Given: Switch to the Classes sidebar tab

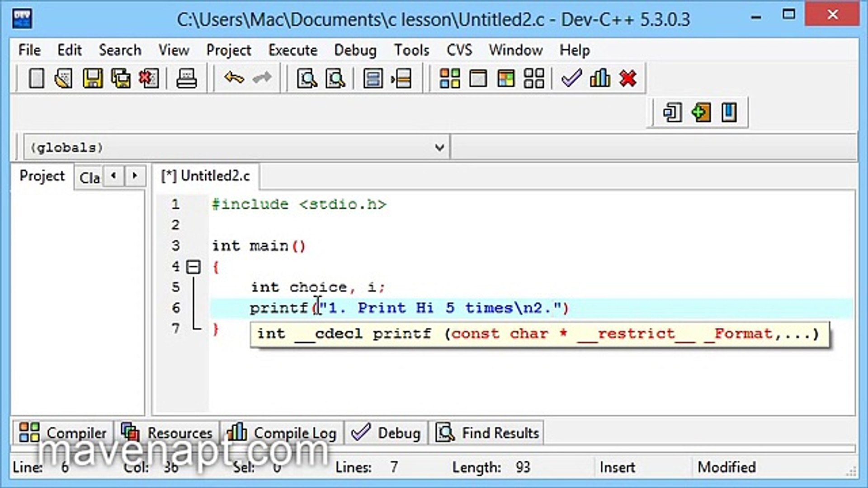Looking at the screenshot, I should [x=90, y=178].
